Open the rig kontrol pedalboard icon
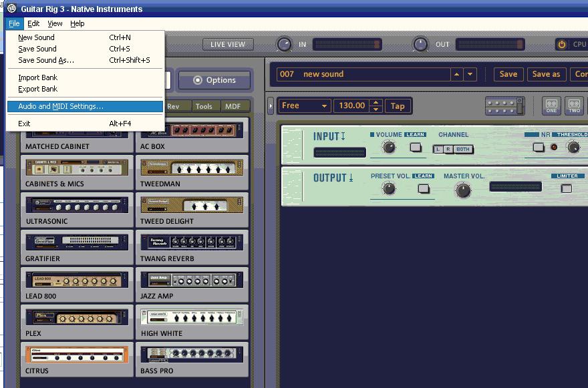The image size is (588, 388). (x=504, y=106)
